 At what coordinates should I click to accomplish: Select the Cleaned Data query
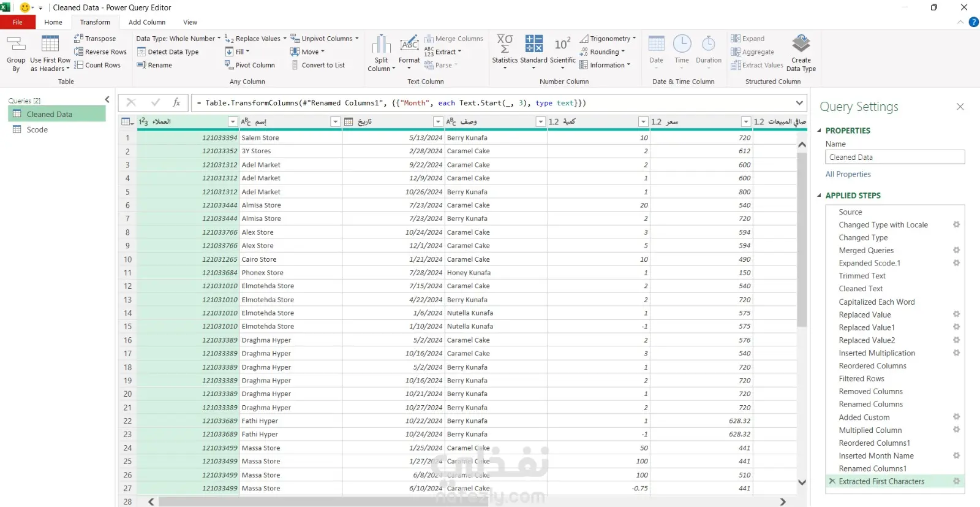[x=56, y=114]
